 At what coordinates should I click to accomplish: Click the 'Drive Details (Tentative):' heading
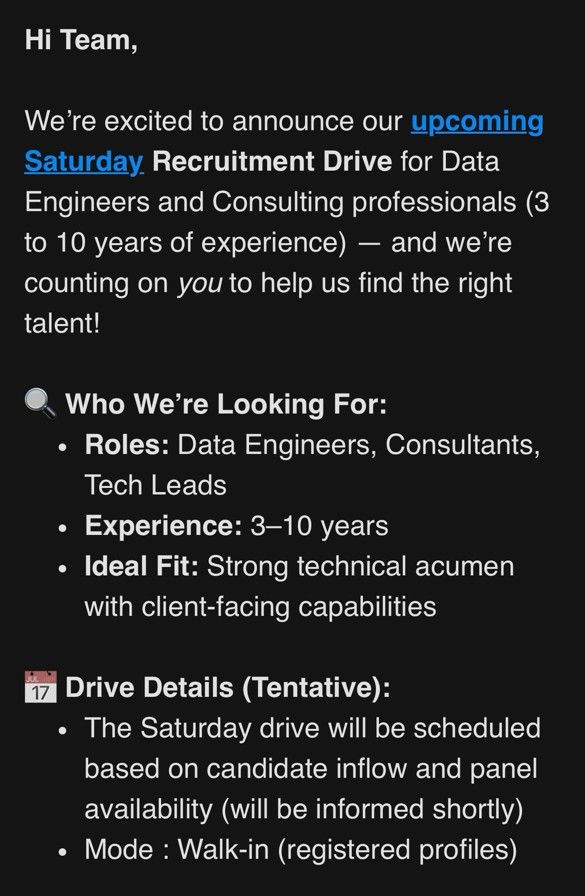[228, 687]
